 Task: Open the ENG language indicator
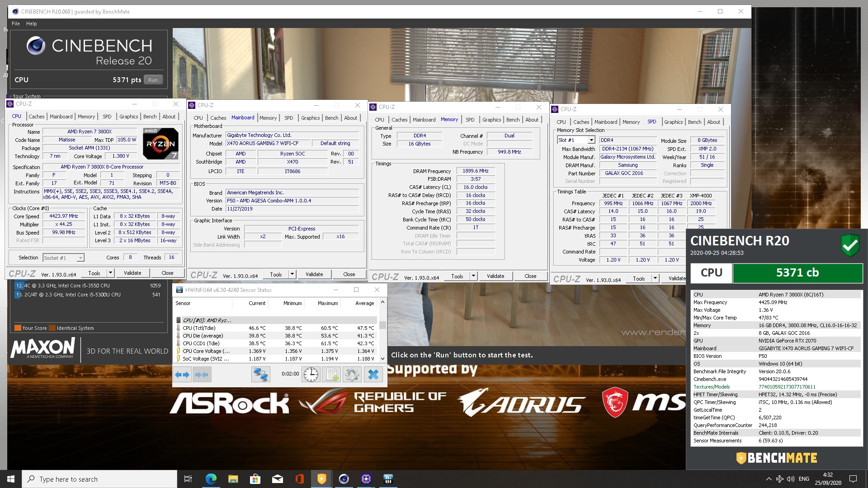tap(804, 479)
